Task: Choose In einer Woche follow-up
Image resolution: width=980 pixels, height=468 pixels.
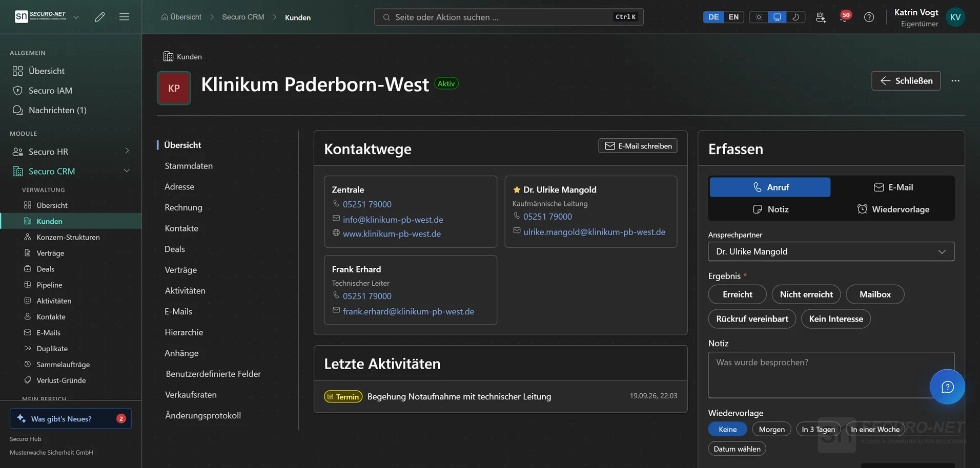Action: (x=875, y=430)
